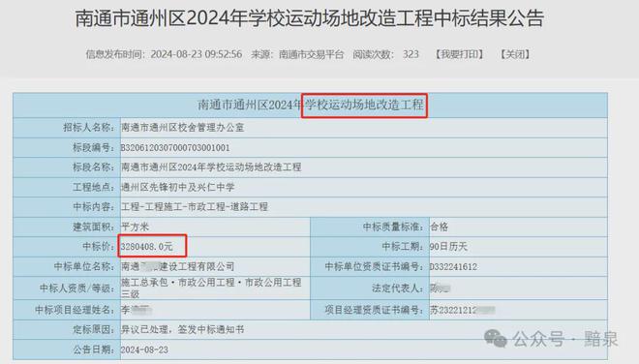Select bid price 3280408.0元
The height and width of the screenshot is (364, 639).
click(x=147, y=247)
